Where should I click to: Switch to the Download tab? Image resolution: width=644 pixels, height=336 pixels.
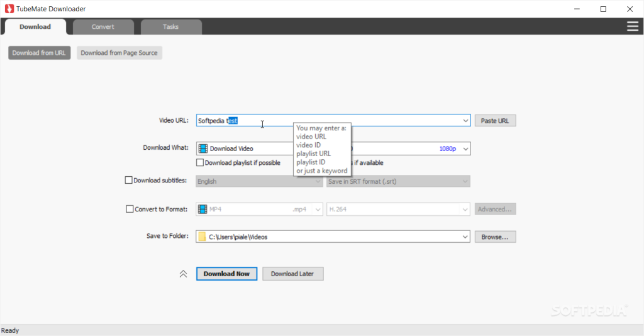pyautogui.click(x=35, y=26)
